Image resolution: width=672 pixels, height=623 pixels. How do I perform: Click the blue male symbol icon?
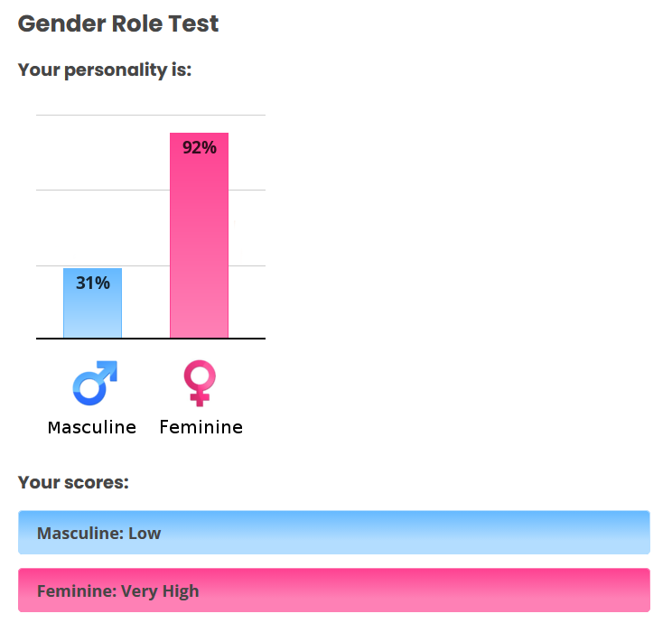tap(95, 383)
